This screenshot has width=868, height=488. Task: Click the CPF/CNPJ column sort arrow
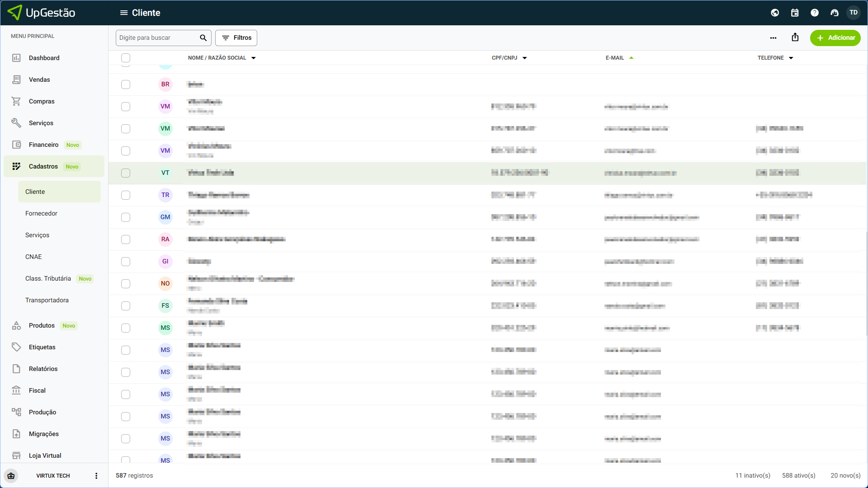(524, 58)
